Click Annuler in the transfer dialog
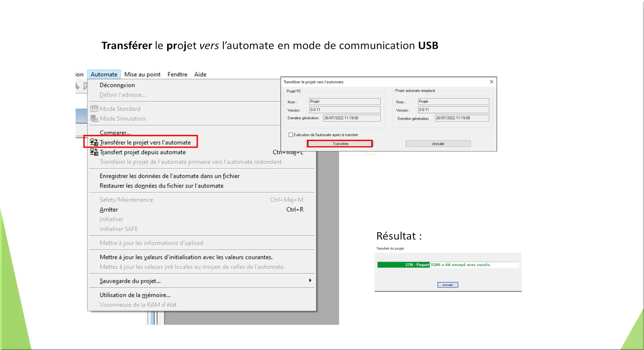Viewport: 644px width, 350px height. 438,144
